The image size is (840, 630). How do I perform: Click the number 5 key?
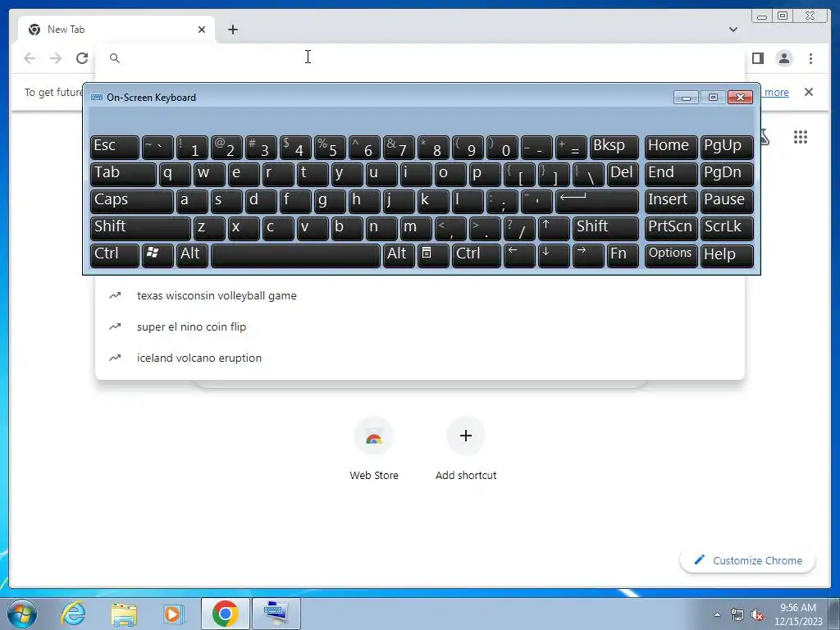click(330, 148)
